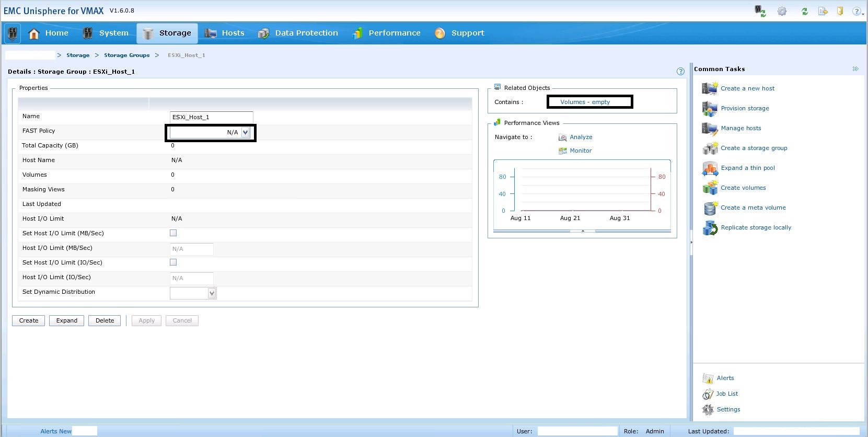Enable Set Host I/O Limit (MB/Sec) checkbox
Viewport: 868px width, 437px height.
pyautogui.click(x=173, y=233)
